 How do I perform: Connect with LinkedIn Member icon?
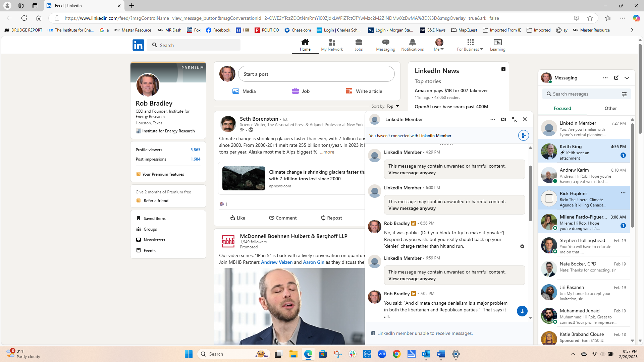tap(523, 135)
